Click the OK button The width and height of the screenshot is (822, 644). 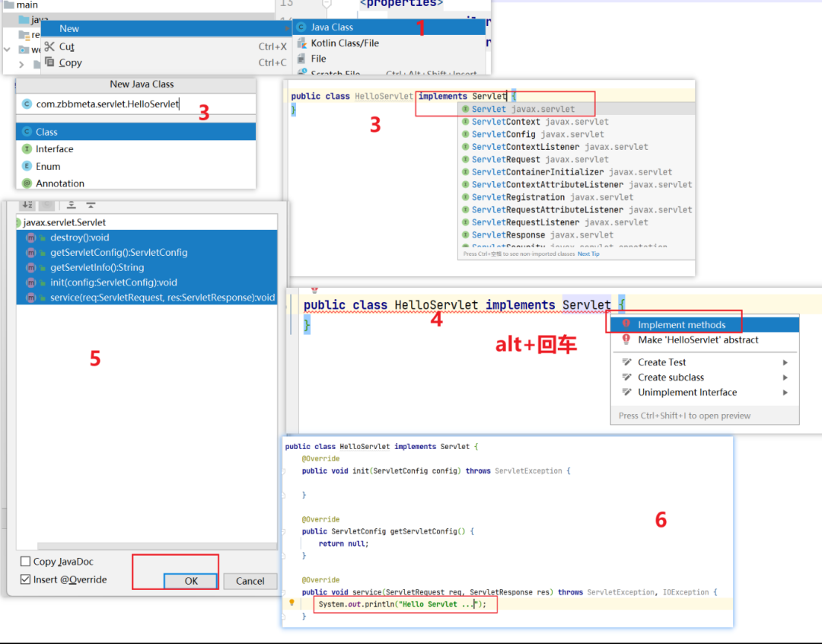click(x=191, y=581)
